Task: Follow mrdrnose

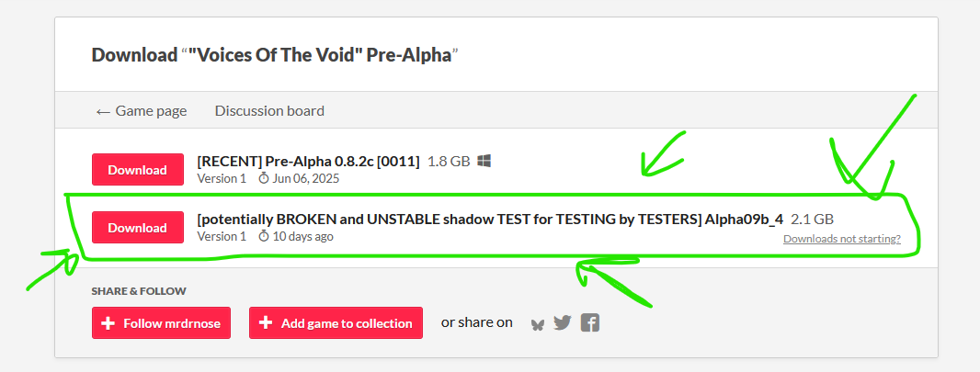Action: [x=161, y=323]
